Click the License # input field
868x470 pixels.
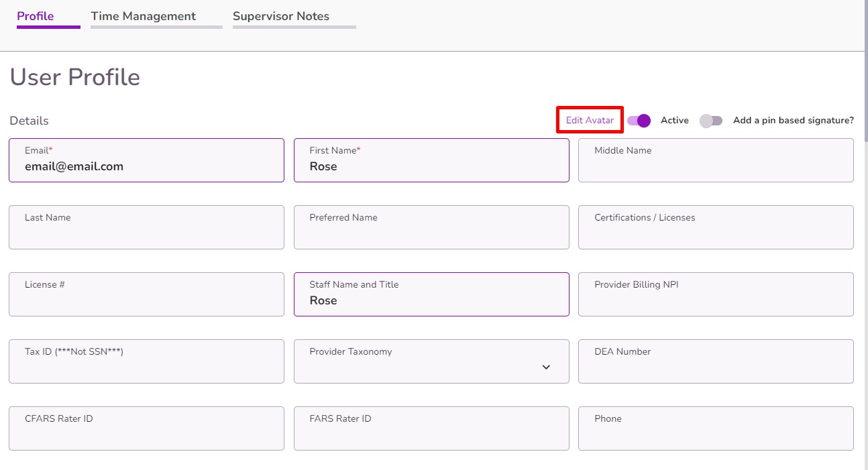[146, 294]
